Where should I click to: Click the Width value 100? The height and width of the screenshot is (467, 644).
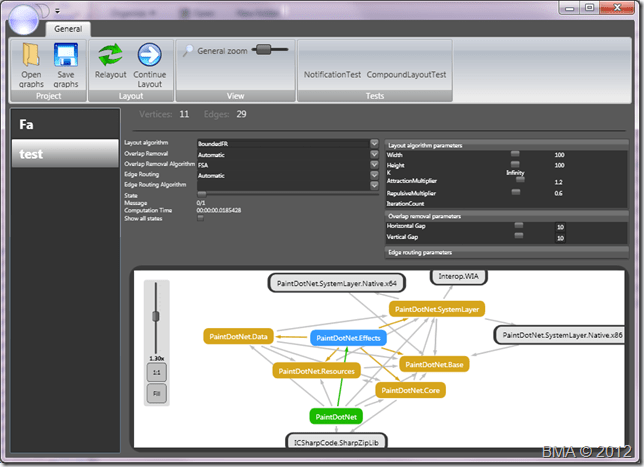point(559,155)
